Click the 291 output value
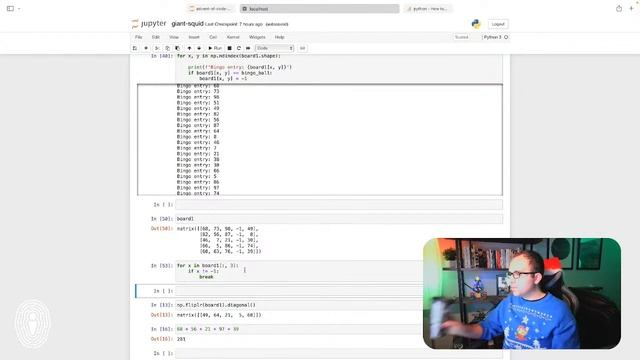This screenshot has width=640, height=360. pos(181,339)
